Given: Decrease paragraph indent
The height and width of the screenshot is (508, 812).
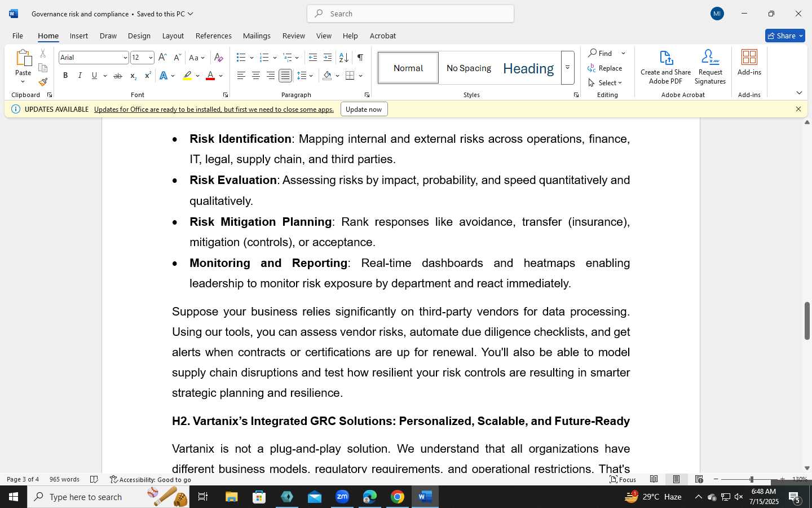Looking at the screenshot, I should 313,58.
